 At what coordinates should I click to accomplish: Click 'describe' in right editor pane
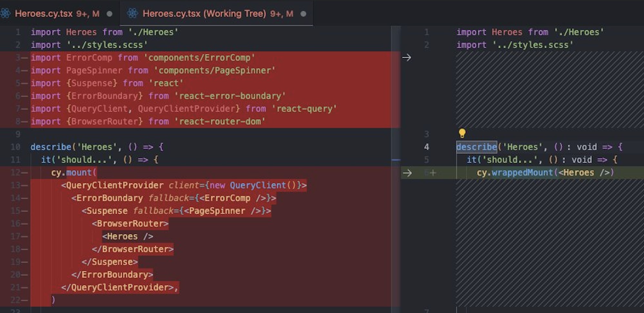(476, 147)
